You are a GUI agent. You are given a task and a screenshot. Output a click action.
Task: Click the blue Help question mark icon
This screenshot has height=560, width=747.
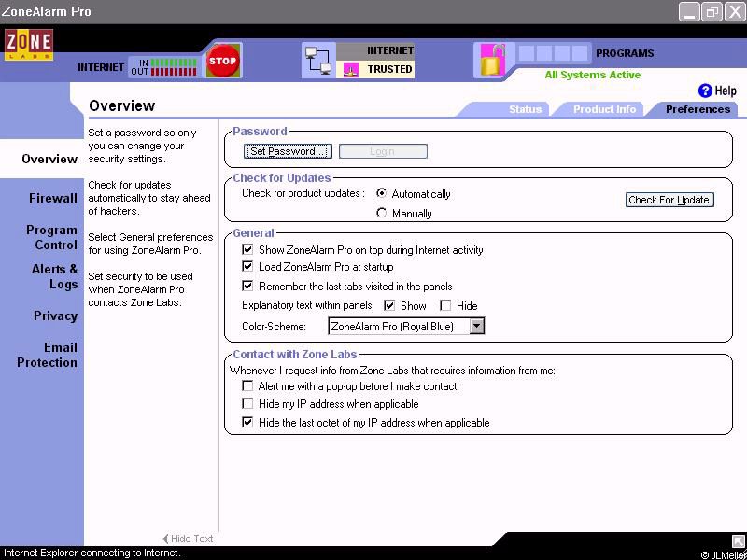pyautogui.click(x=705, y=91)
